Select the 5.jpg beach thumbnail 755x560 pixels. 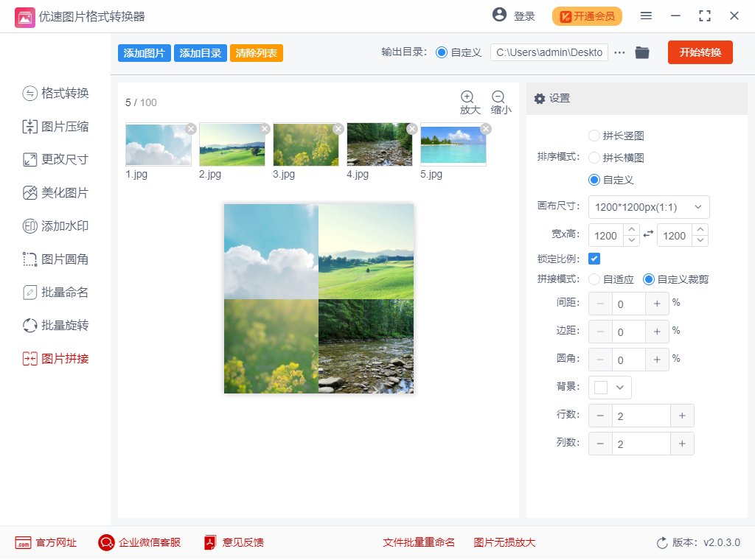click(x=453, y=145)
